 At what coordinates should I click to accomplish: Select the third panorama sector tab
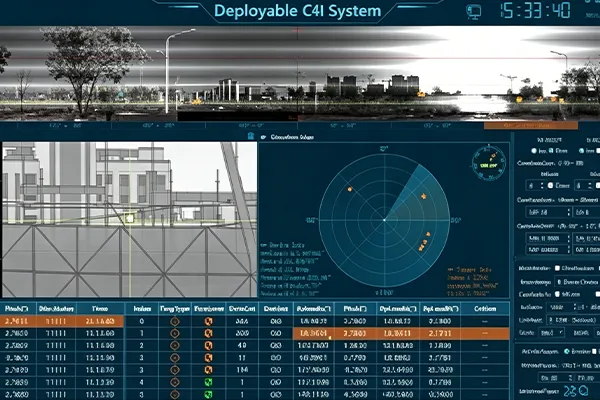pos(251,126)
